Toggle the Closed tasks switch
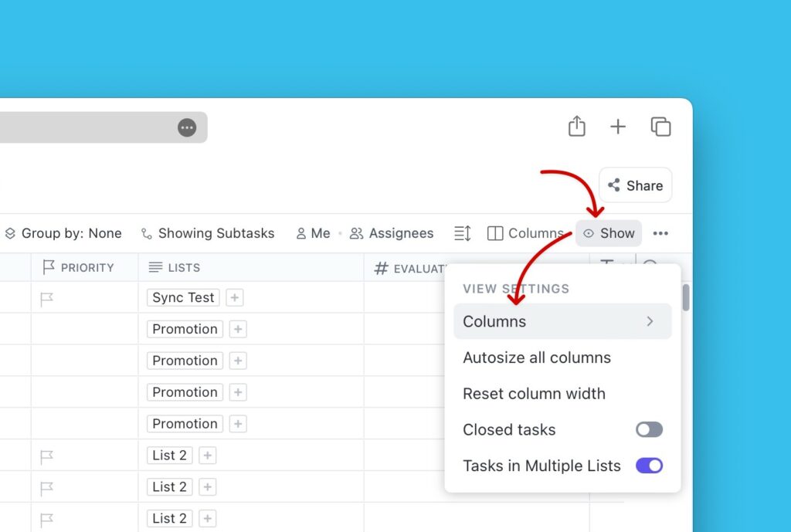 point(649,430)
